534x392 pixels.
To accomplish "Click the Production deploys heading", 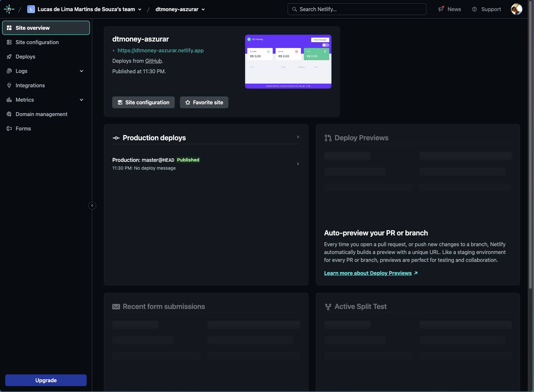I will pyautogui.click(x=154, y=138).
